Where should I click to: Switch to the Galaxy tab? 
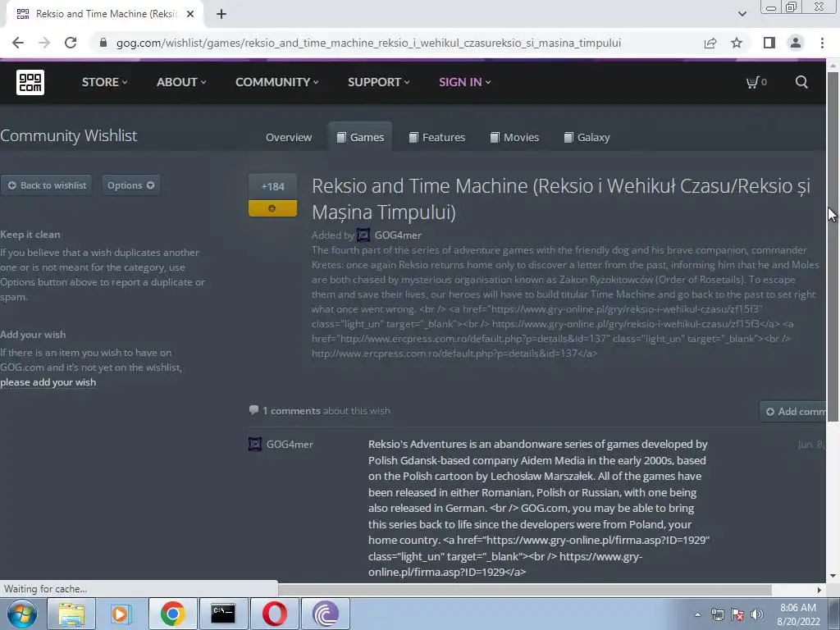pos(587,137)
